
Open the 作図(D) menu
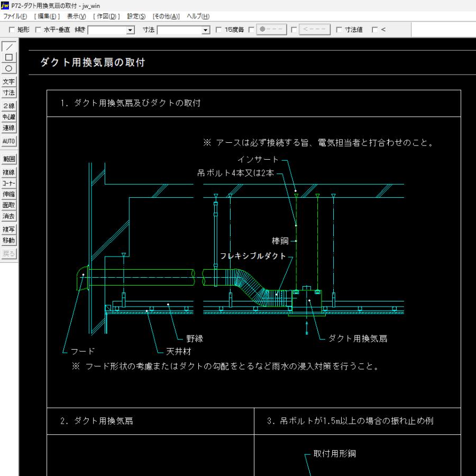coord(106,16)
